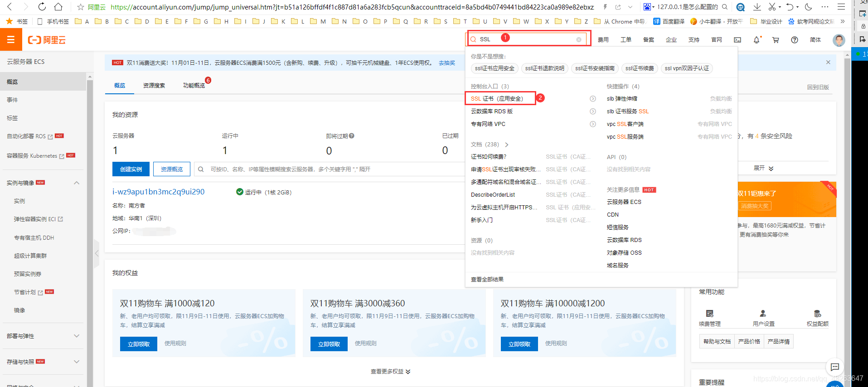Viewport: 868px width, 387px height.
Task: Select the 概览 tab
Action: pos(120,85)
